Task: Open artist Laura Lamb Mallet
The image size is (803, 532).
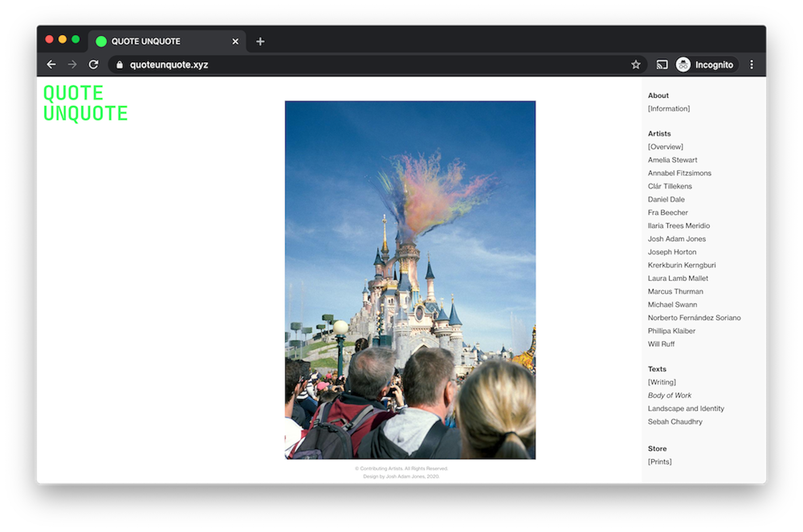Action: [x=678, y=278]
